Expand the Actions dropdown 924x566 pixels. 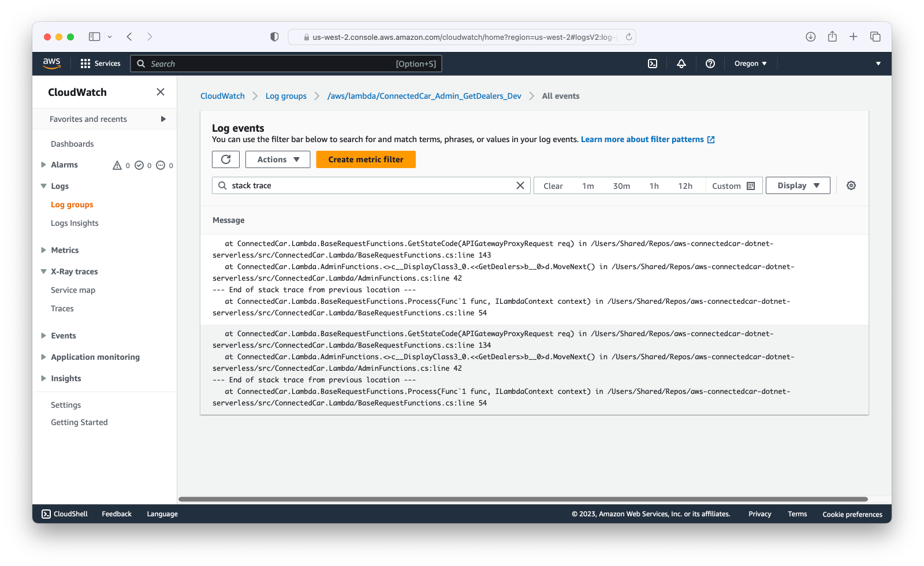[x=278, y=159]
